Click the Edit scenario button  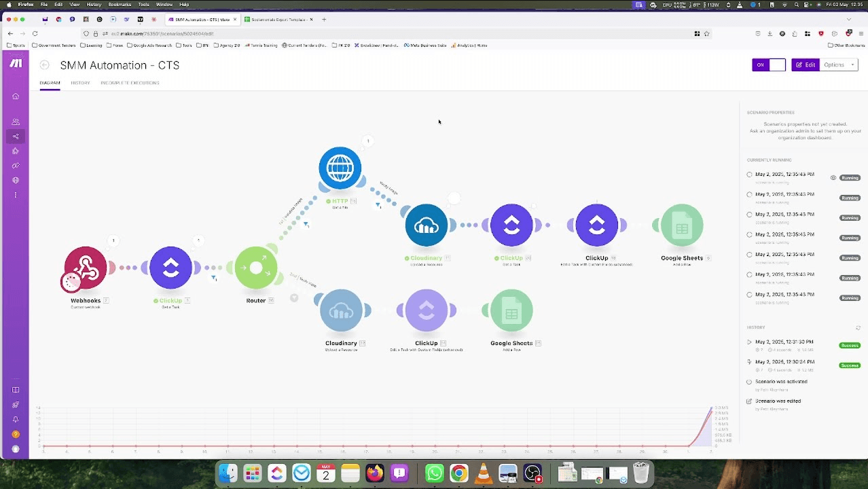tap(806, 65)
